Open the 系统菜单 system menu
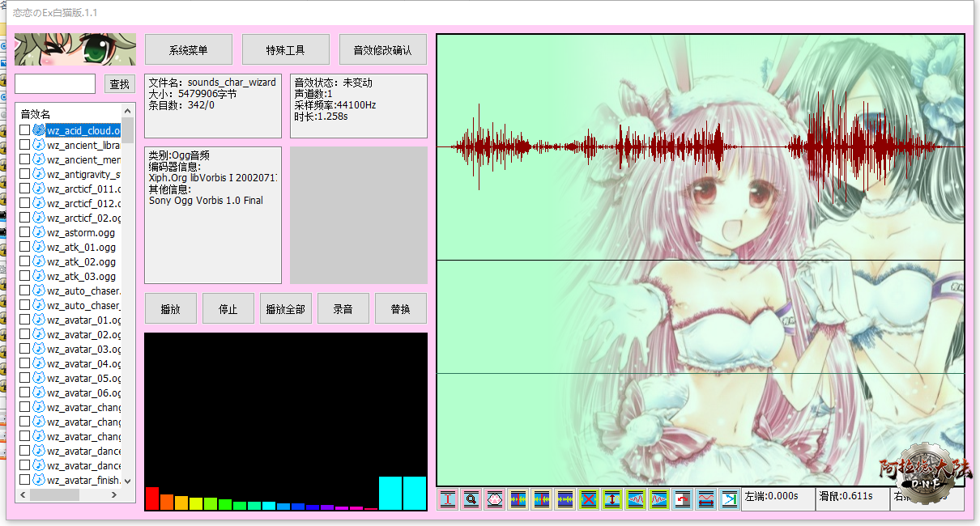Viewport: 980px width, 526px height. point(188,50)
